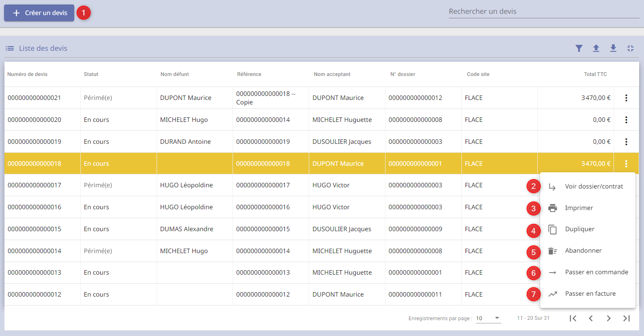Open actions menu for devis 000000000000021
Screen dimensions: 644x336
pyautogui.click(x=626, y=98)
